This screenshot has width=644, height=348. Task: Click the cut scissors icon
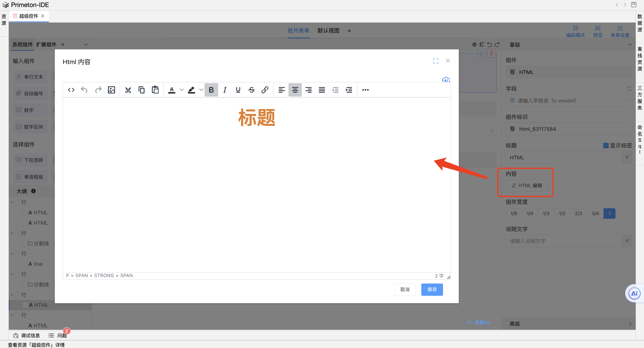(x=128, y=90)
